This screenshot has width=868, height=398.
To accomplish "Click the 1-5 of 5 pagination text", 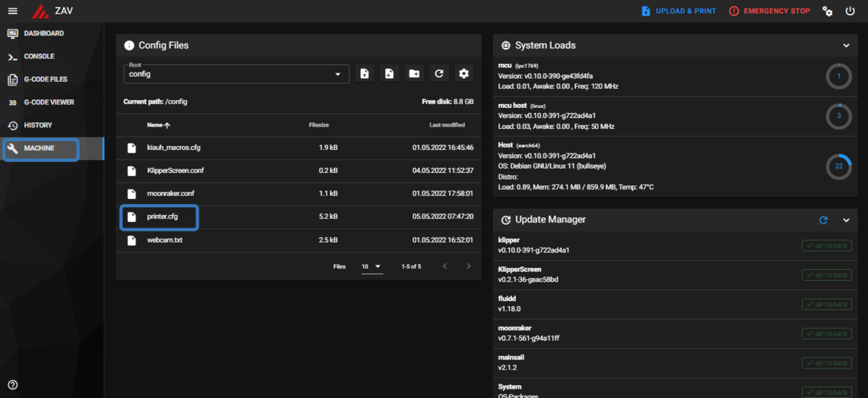I will click(x=411, y=266).
